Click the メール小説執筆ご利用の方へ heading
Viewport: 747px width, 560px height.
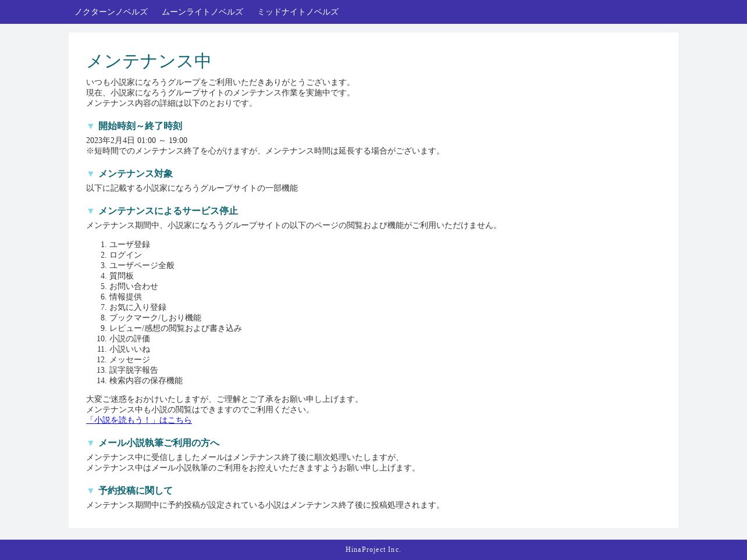159,443
